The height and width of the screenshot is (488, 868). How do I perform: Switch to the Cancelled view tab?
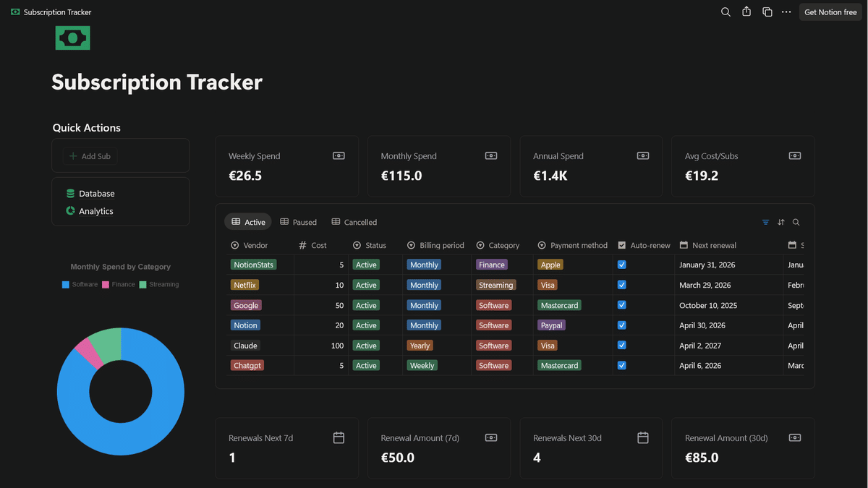[354, 222]
